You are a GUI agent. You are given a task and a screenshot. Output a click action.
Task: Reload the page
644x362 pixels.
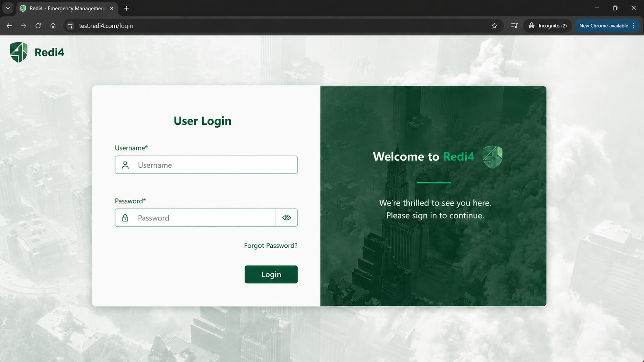[x=38, y=26]
